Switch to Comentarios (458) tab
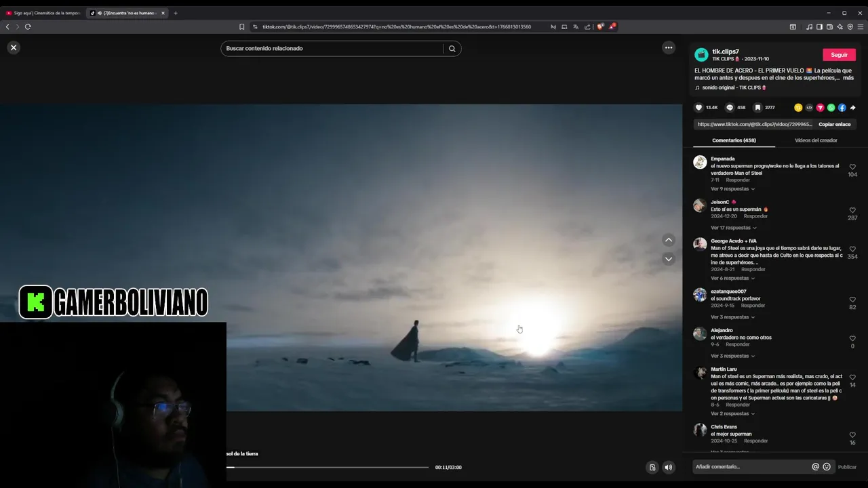Screen dimensions: 868x488 (734, 140)
